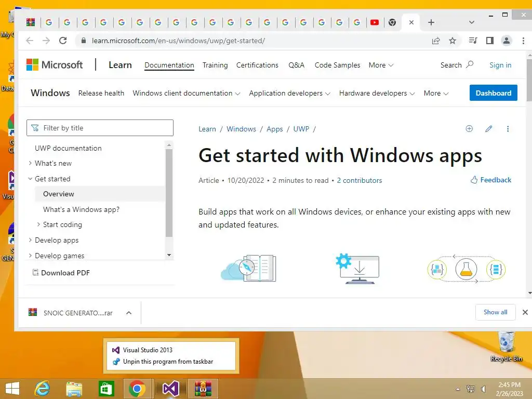Screen dimensions: 532x399
Task: Reload the page with the refresh icon
Action: 63,41
